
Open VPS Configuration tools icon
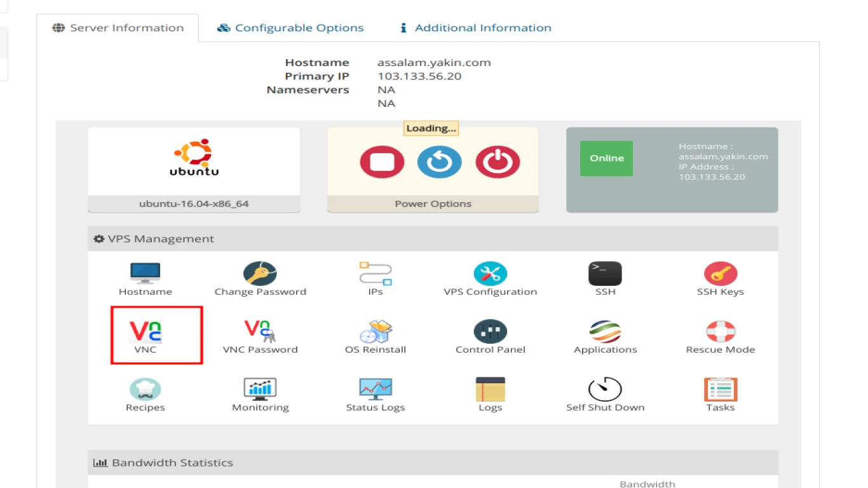[490, 273]
